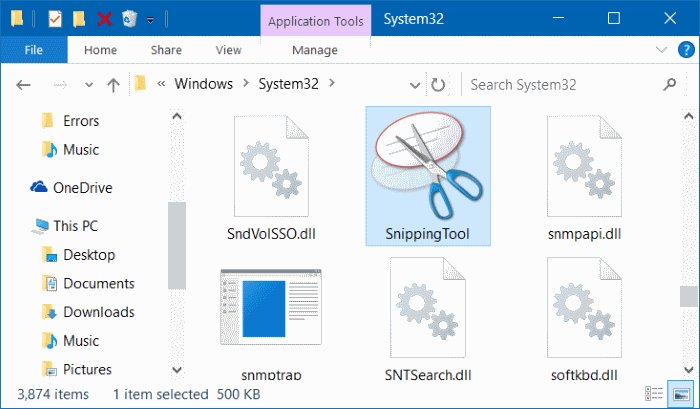Click the file list scroll up arrow
The height and width of the screenshot is (409, 700).
pos(688,117)
